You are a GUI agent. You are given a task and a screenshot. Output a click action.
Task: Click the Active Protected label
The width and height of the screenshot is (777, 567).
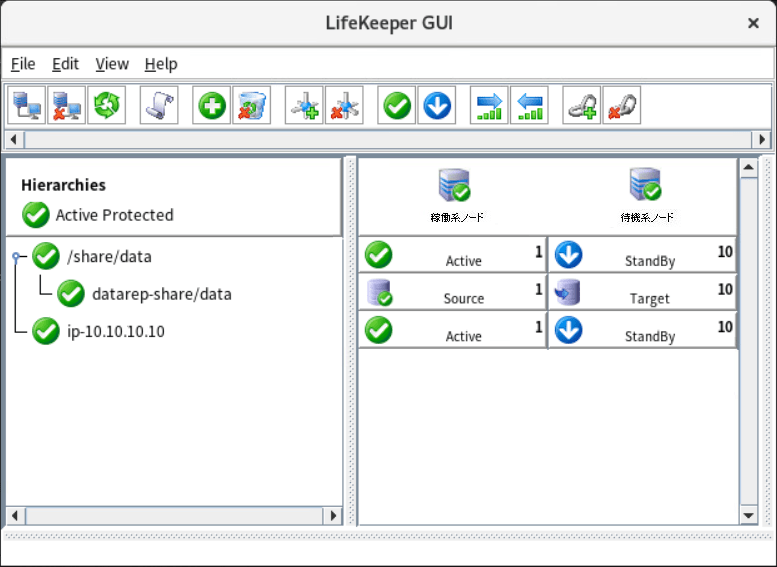pos(114,215)
